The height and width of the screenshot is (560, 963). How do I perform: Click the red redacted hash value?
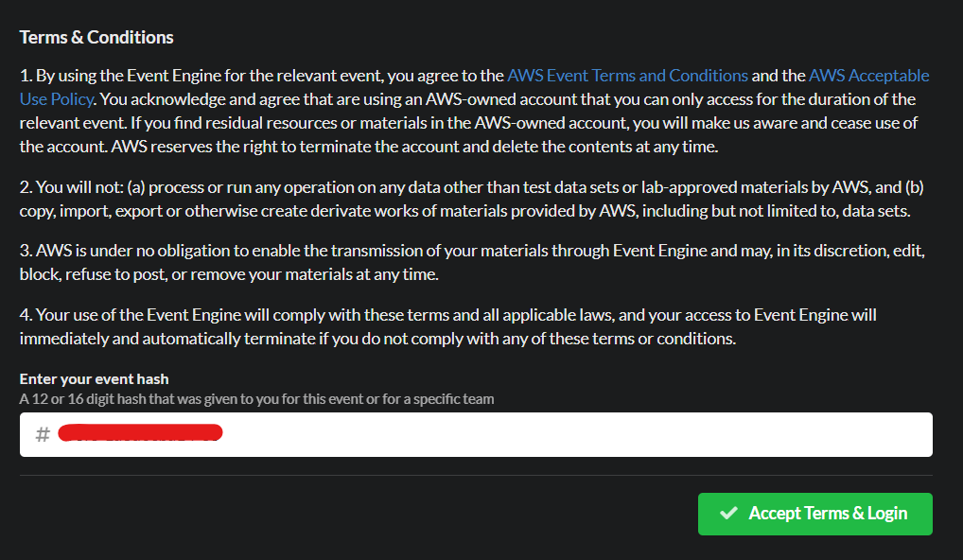pyautogui.click(x=140, y=433)
